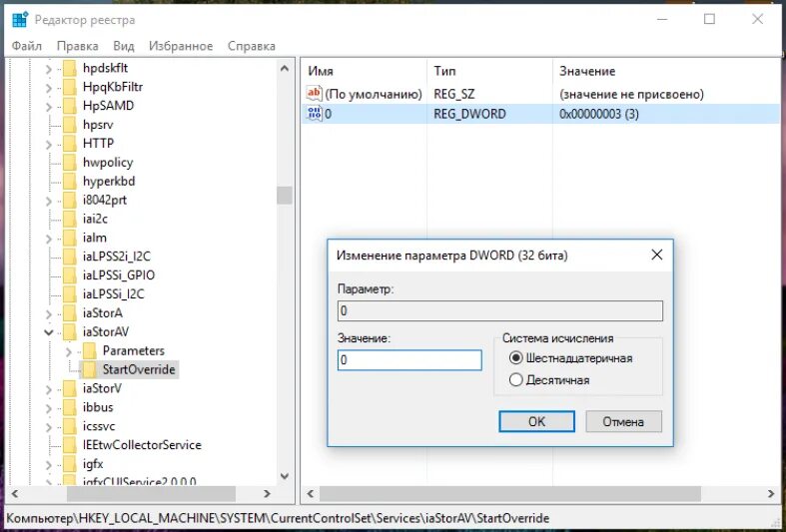Image resolution: width=786 pixels, height=532 pixels.
Task: Collapse the iaStorAV tree node
Action: tap(49, 332)
